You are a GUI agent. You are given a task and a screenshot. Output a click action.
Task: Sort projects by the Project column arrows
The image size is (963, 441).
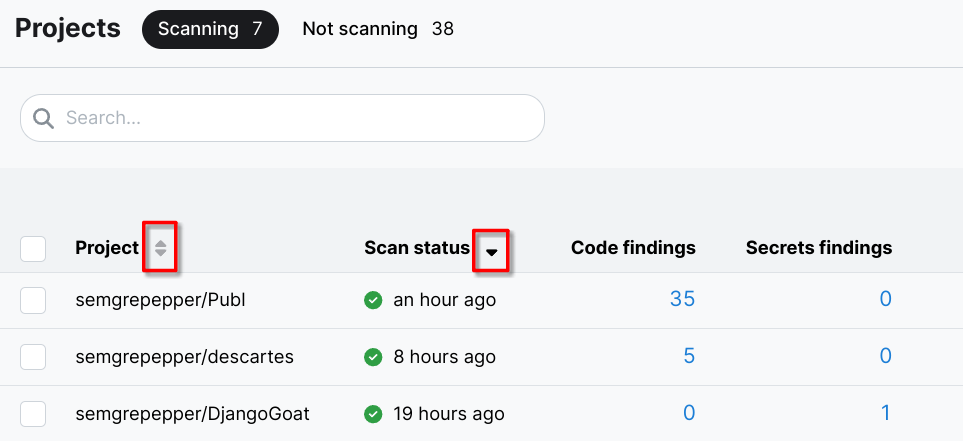[160, 248]
